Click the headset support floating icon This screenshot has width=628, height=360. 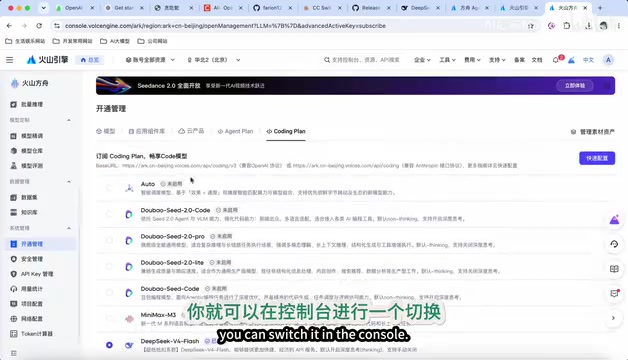click(614, 244)
